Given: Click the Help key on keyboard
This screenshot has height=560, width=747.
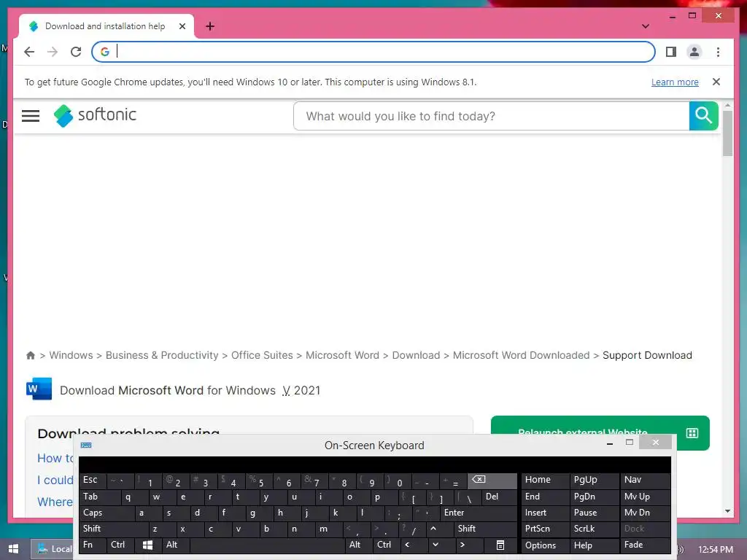Looking at the screenshot, I should (x=594, y=545).
